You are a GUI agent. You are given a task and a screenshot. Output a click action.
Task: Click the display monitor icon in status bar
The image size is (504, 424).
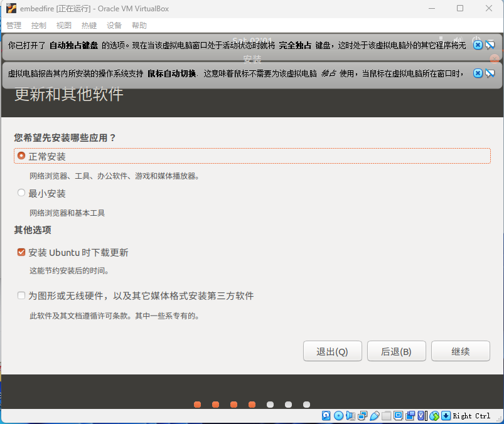coord(399,416)
